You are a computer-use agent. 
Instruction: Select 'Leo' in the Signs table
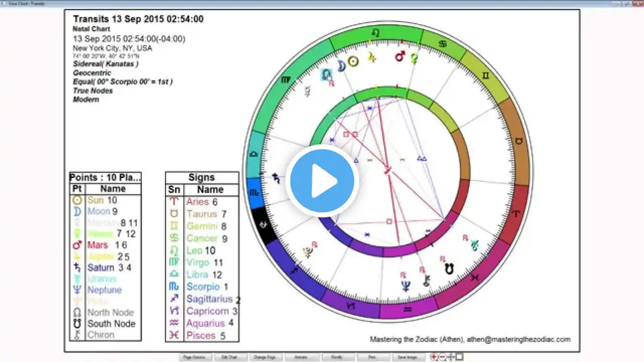coord(194,250)
